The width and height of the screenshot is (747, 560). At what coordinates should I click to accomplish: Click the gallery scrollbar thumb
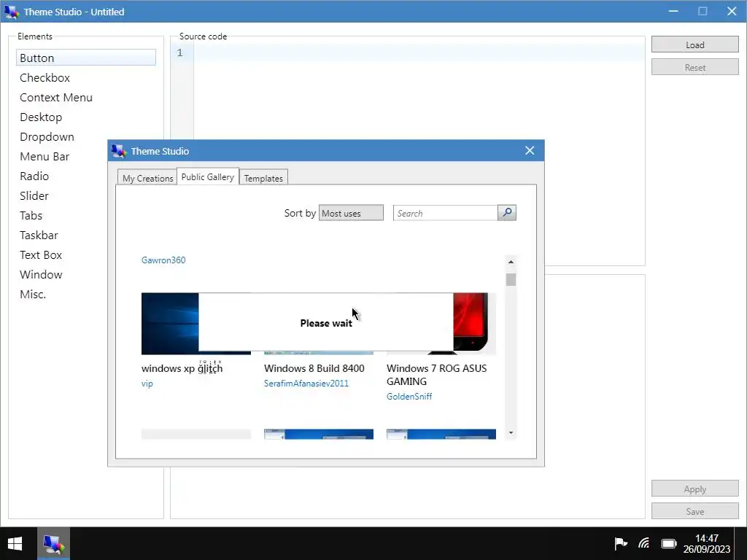(511, 279)
